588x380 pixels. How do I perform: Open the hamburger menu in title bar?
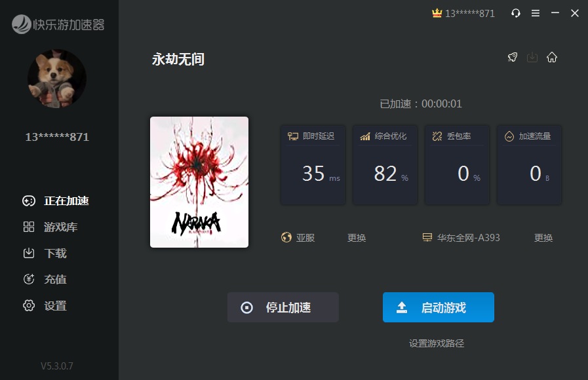536,13
